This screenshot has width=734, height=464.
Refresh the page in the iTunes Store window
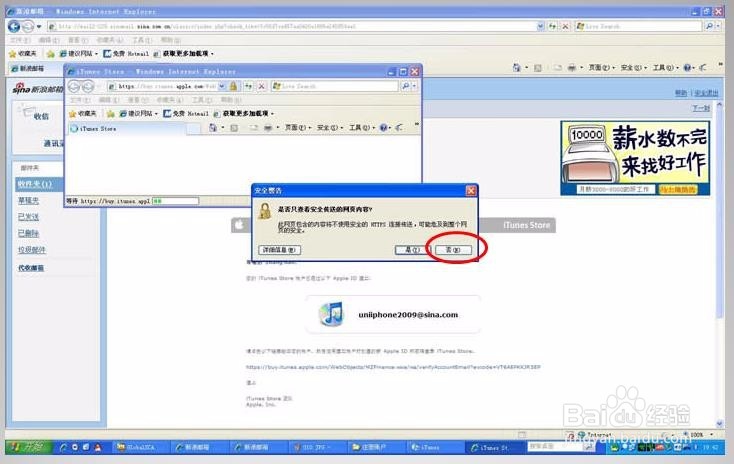click(249, 87)
